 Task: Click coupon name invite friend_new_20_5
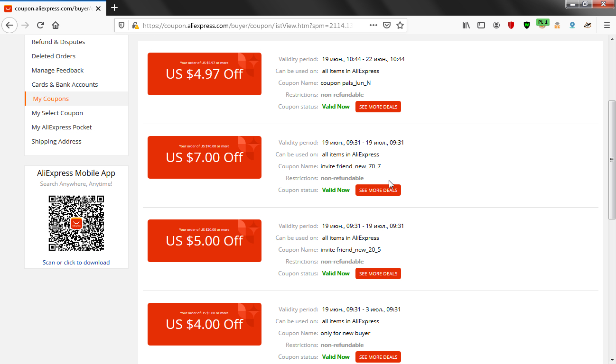(x=351, y=250)
